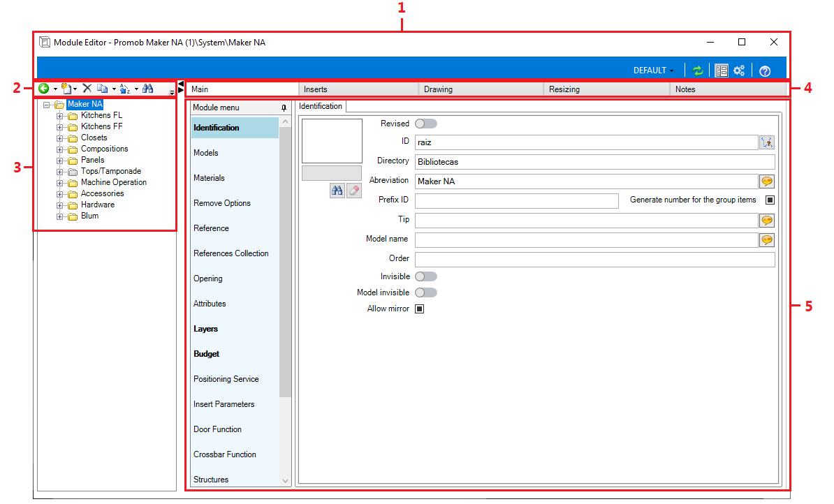Collapse the Maker NA root node
The height and width of the screenshot is (504, 834).
pyautogui.click(x=46, y=105)
